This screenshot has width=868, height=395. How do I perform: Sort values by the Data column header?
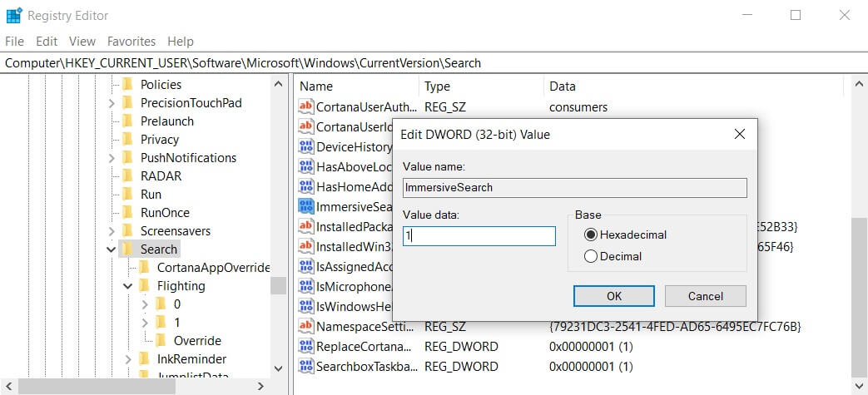693,86
